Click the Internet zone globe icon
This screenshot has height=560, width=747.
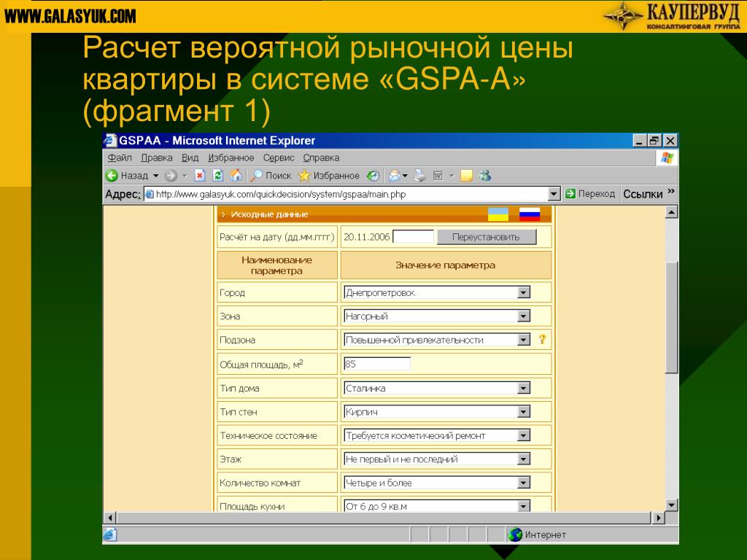click(515, 534)
